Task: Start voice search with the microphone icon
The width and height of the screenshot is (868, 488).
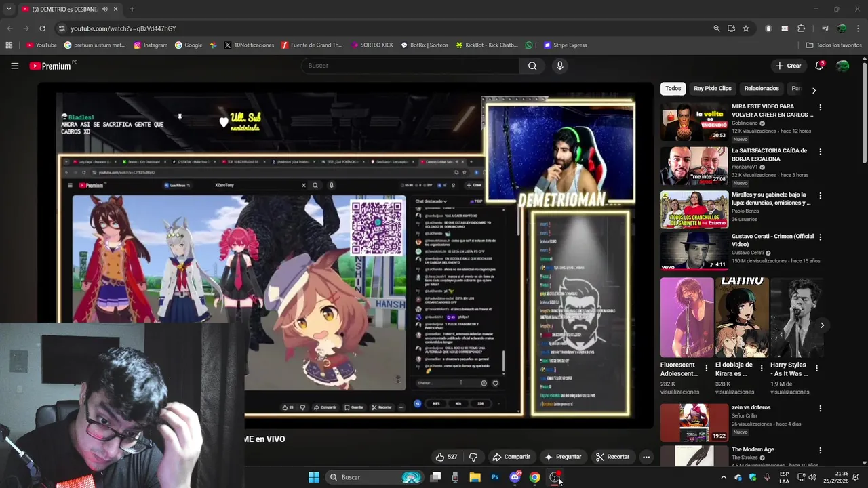Action: (x=559, y=66)
